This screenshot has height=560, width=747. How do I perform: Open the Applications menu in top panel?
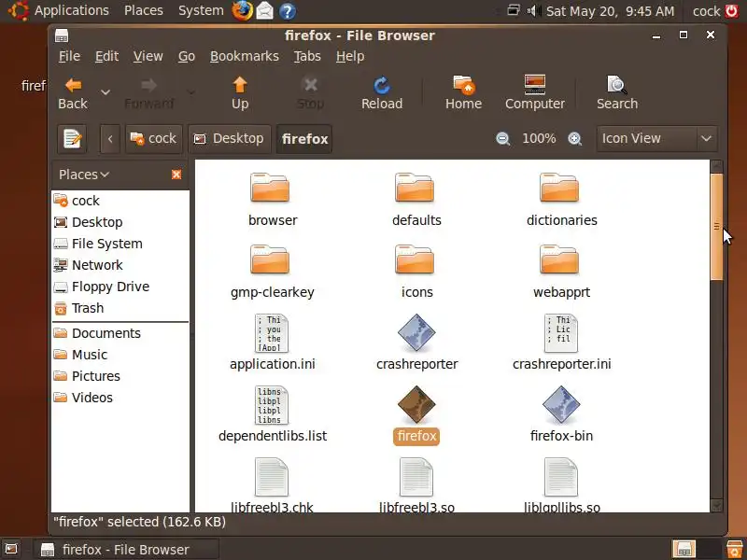72,10
